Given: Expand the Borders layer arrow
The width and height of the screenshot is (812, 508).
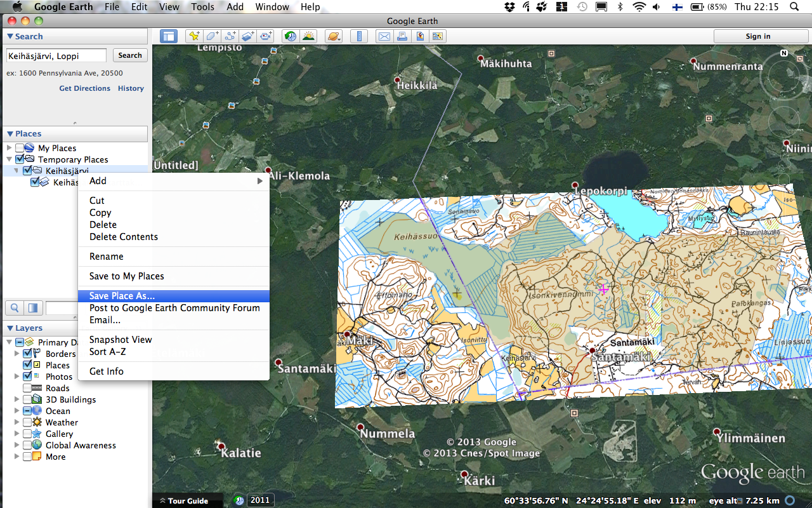Looking at the screenshot, I should click(x=17, y=354).
